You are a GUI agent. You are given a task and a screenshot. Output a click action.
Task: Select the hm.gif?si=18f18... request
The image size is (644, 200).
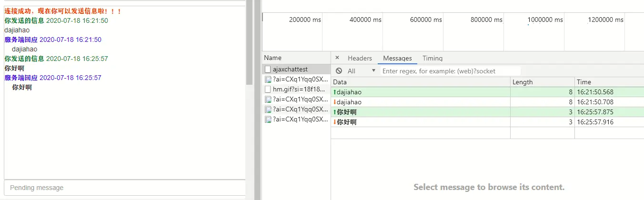(x=296, y=90)
